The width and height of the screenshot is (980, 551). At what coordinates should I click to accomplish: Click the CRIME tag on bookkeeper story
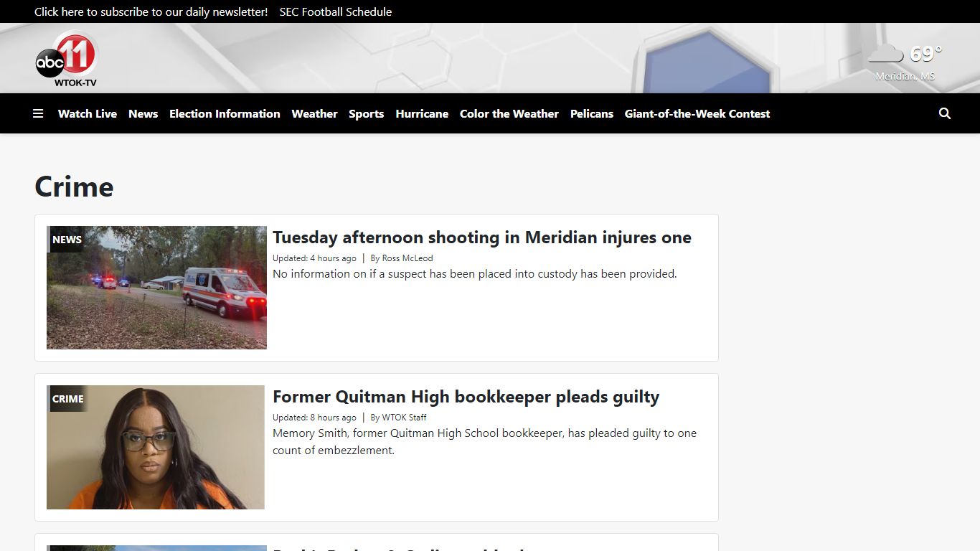(x=68, y=399)
